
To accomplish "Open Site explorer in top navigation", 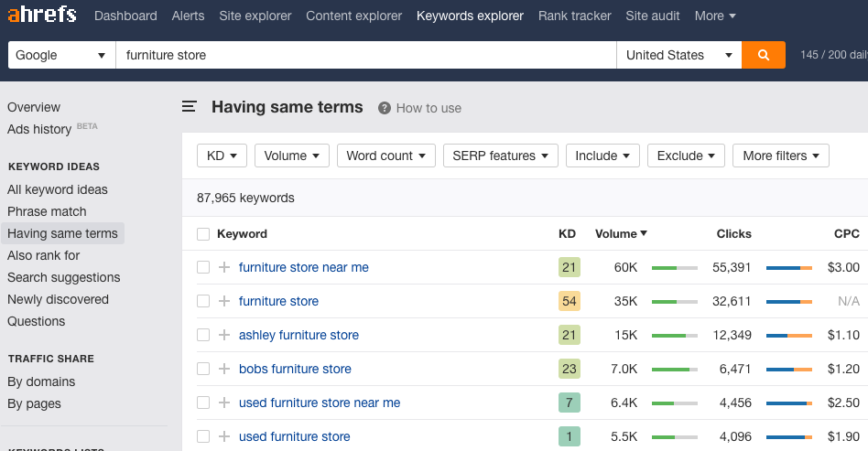I will pyautogui.click(x=255, y=16).
